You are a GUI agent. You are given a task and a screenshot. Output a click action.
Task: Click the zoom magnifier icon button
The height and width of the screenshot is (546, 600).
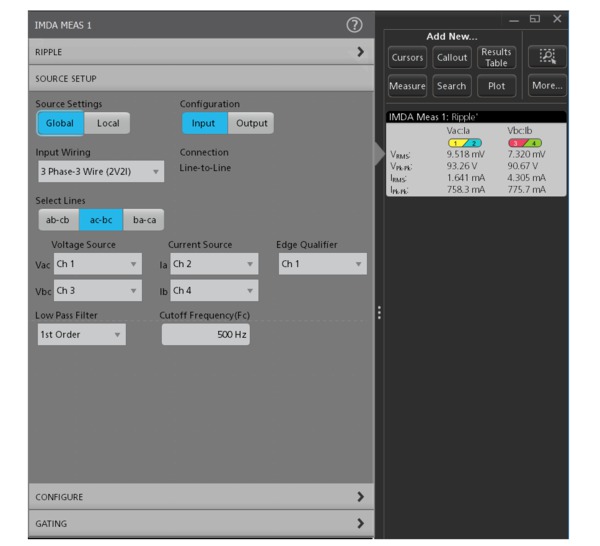[547, 57]
